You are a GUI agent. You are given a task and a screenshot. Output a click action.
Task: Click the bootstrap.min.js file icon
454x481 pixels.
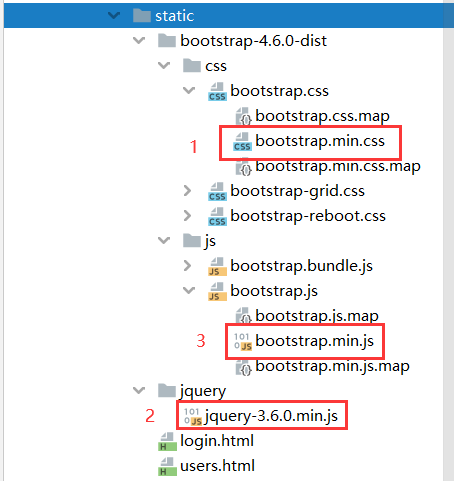point(243,341)
